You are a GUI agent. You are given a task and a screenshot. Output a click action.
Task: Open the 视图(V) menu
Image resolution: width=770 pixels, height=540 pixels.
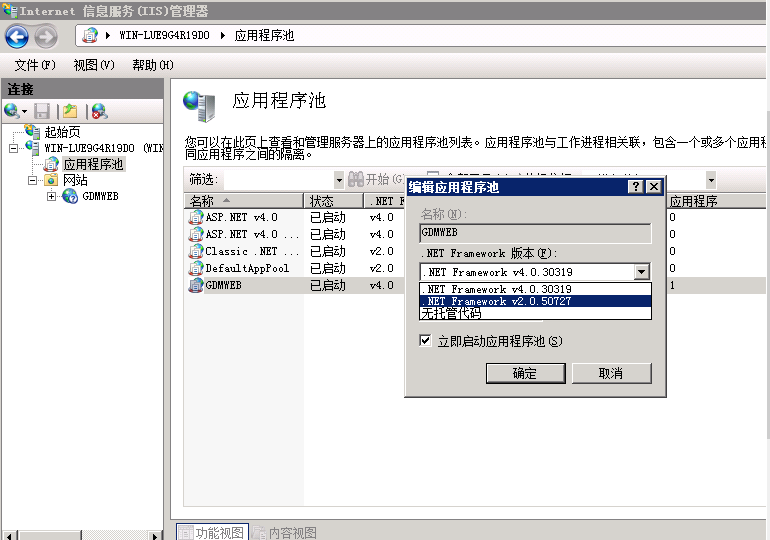[x=94, y=65]
